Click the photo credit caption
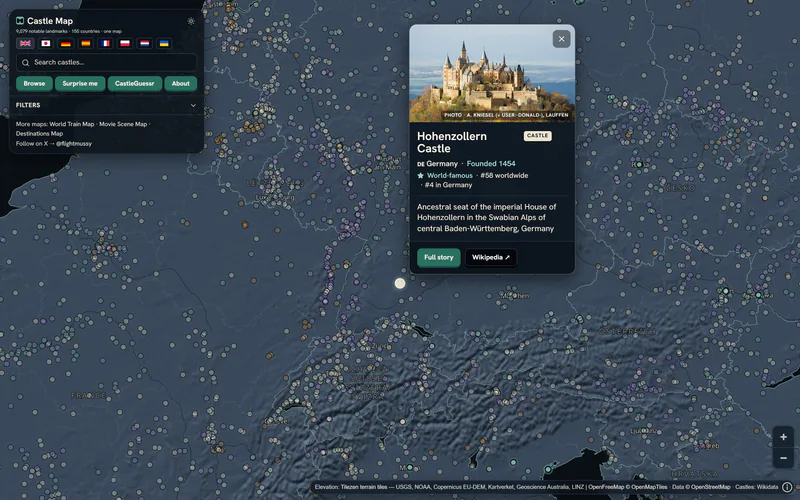Screen dimensions: 800x500 pyautogui.click(x=506, y=115)
